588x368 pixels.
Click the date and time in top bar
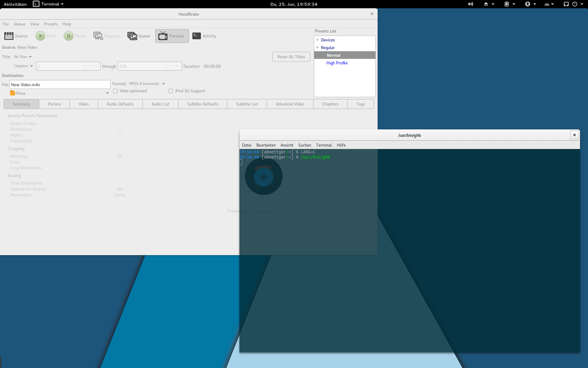(x=294, y=4)
